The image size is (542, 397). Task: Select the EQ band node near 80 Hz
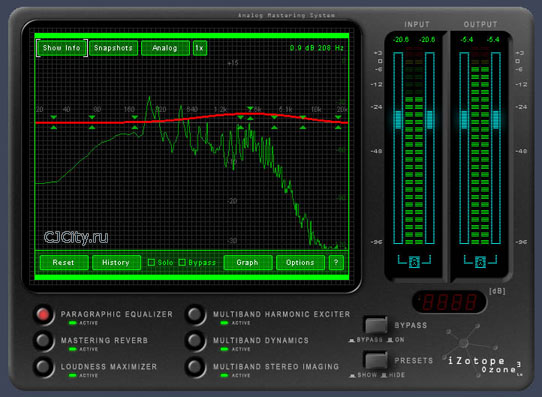coord(92,123)
